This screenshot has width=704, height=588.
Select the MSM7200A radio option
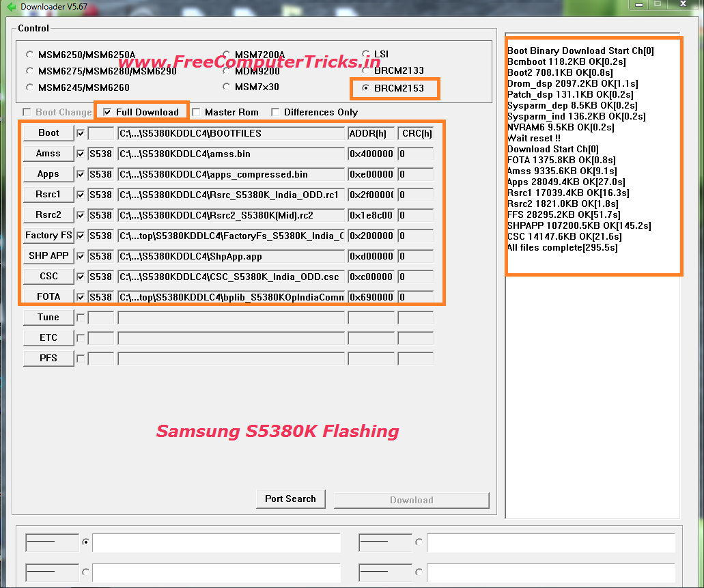tap(226, 55)
